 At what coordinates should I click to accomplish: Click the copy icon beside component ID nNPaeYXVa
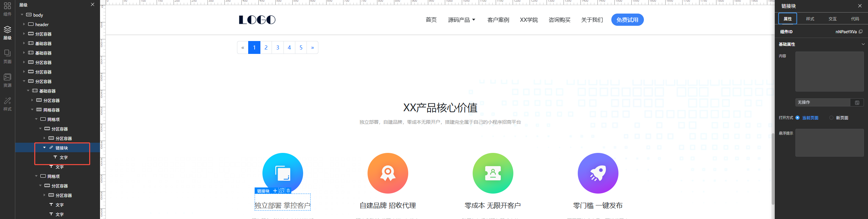coord(861,32)
